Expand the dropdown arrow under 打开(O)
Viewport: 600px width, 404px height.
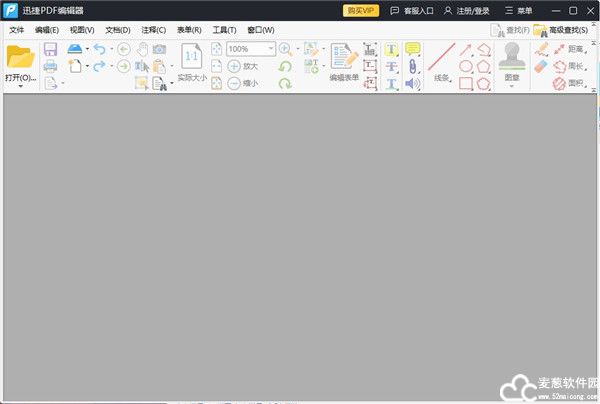pos(20,86)
